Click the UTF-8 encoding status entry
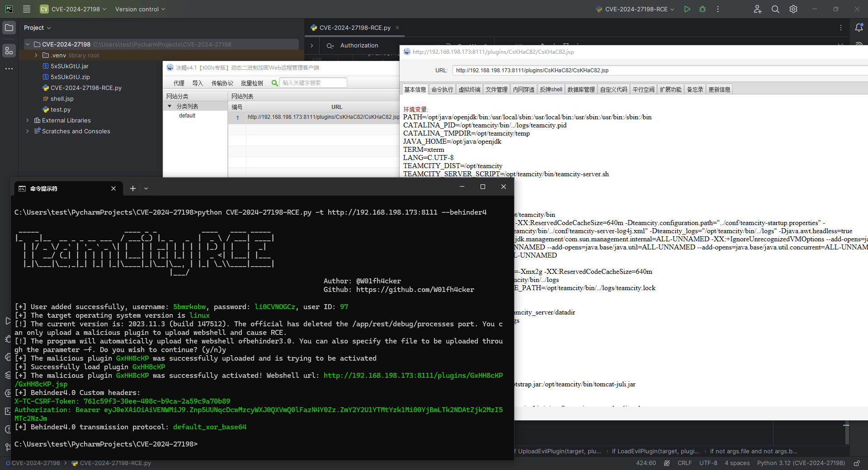Image resolution: width=868 pixels, height=470 pixels. [708, 463]
